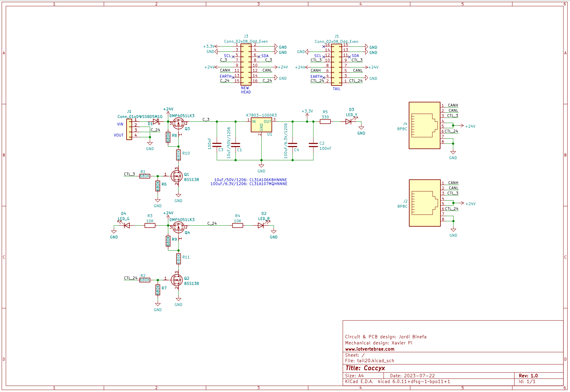Select the D2 LED_R diode symbol
The width and height of the screenshot is (570, 392).
pyautogui.click(x=262, y=225)
